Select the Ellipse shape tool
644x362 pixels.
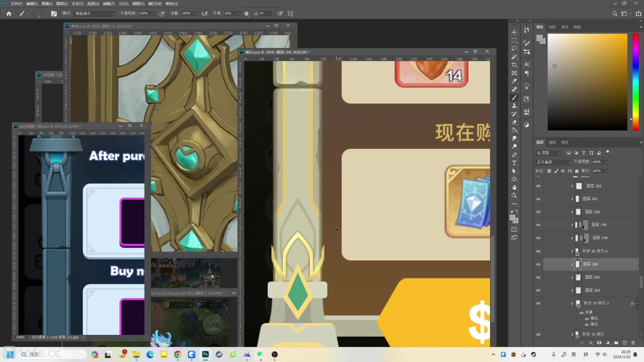point(514,179)
